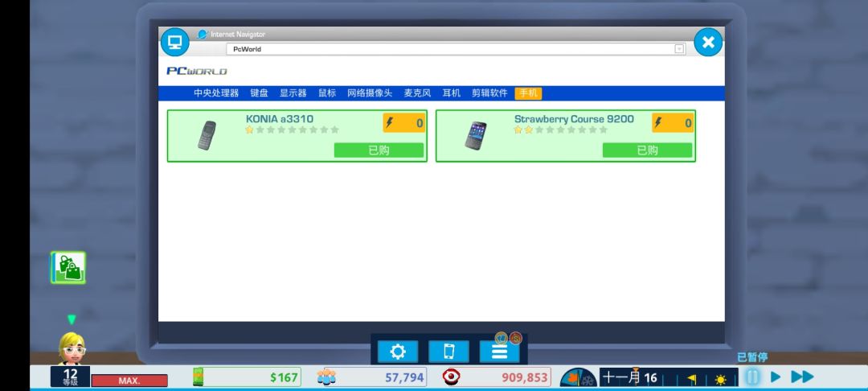Click the Strawberry Course 9200 product title
Screen dimensions: 868x391
(x=574, y=118)
